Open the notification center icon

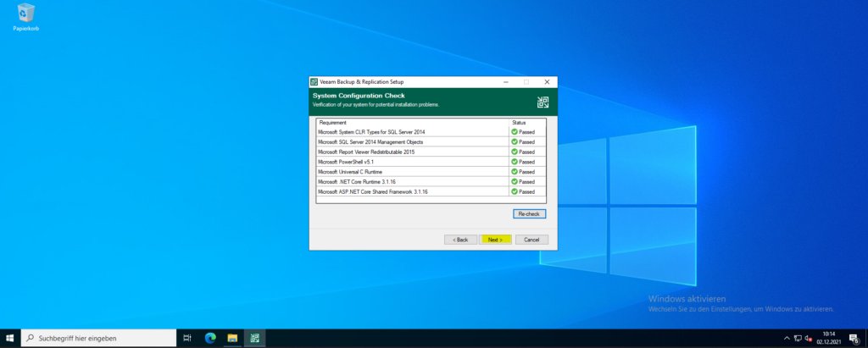pyautogui.click(x=854, y=338)
